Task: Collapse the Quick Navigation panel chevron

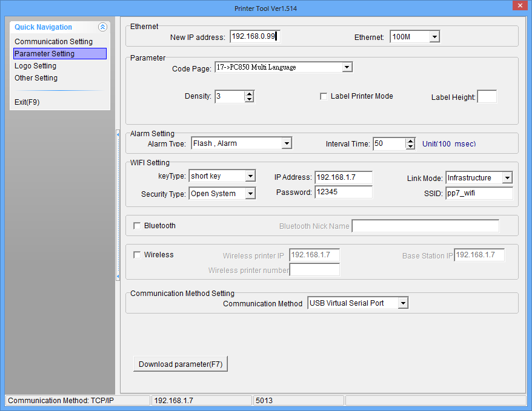Action: pyautogui.click(x=102, y=27)
